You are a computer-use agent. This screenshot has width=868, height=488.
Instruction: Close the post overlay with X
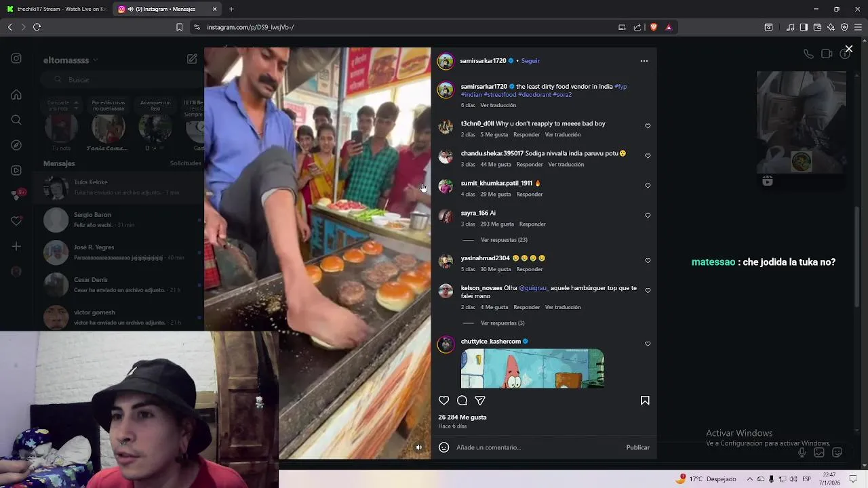pyautogui.click(x=848, y=49)
